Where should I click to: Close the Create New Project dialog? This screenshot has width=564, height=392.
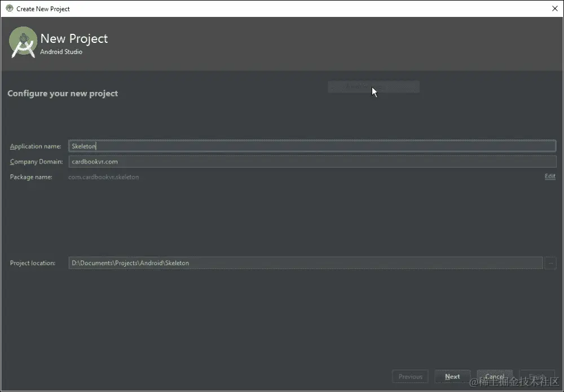pyautogui.click(x=554, y=8)
